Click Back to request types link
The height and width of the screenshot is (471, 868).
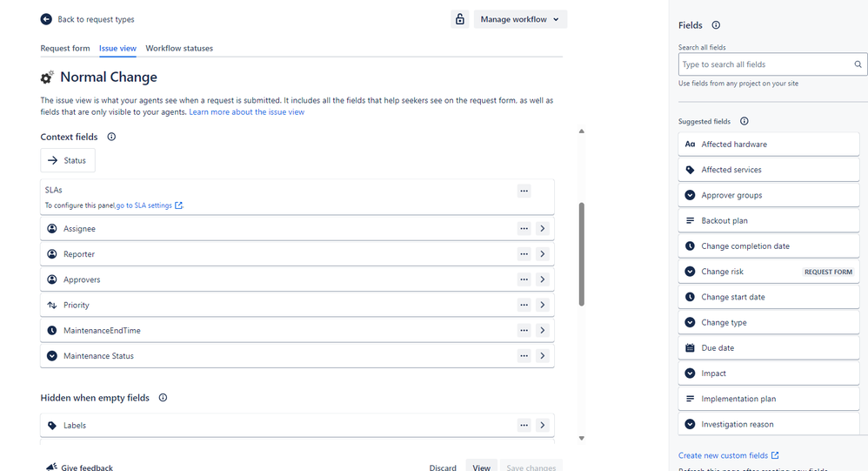point(96,19)
